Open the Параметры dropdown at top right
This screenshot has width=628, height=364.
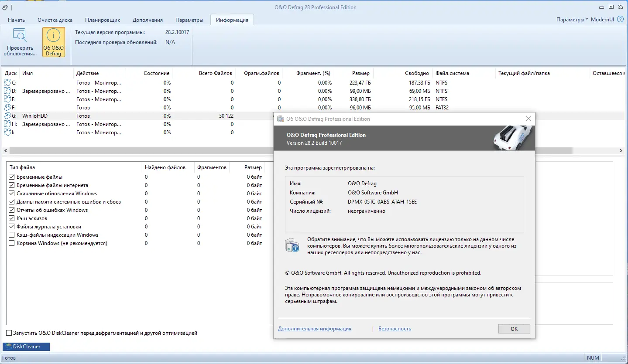[572, 20]
